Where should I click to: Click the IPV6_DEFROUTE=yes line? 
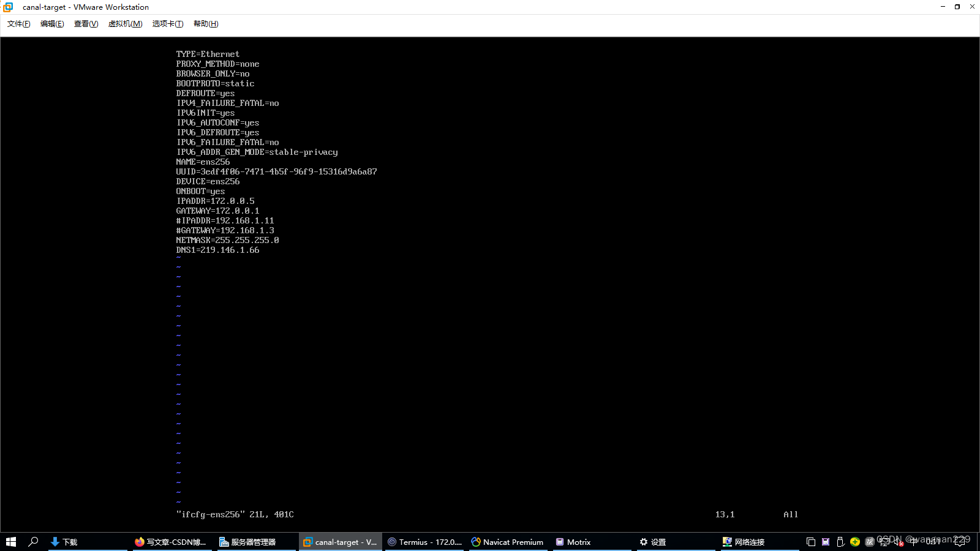tap(217, 132)
